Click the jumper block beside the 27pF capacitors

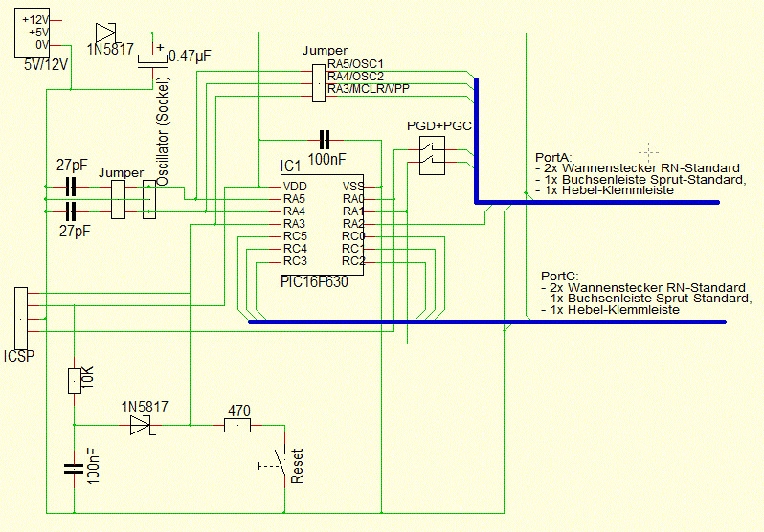[x=120, y=200]
